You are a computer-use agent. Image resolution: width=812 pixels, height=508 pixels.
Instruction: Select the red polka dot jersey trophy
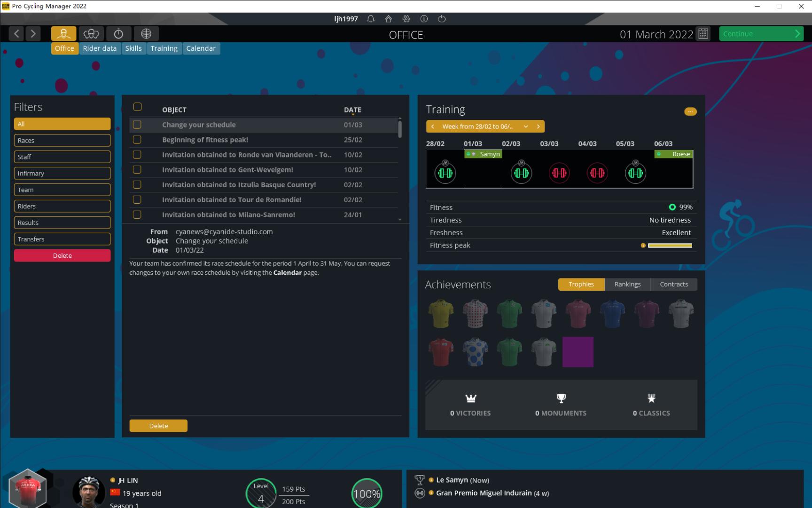click(x=475, y=313)
